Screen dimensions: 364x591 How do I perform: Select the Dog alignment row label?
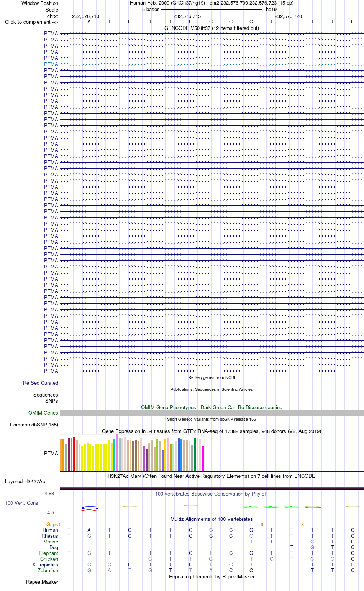coord(54,547)
